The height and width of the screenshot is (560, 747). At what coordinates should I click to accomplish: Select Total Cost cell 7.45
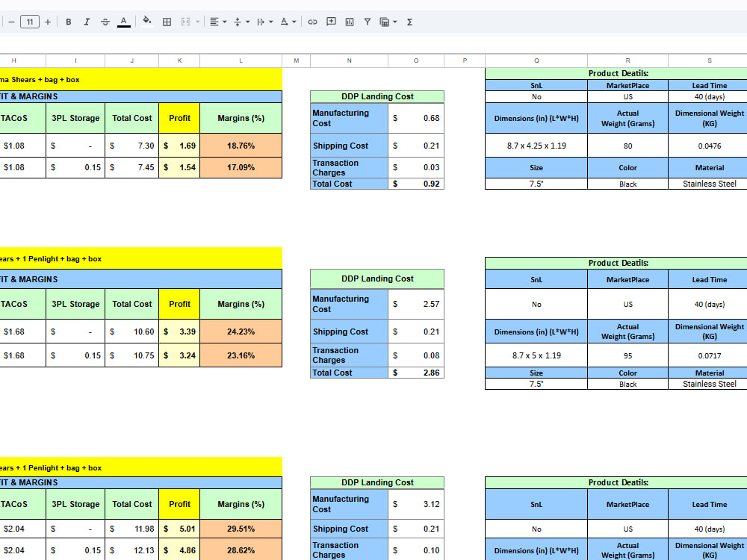(x=132, y=167)
